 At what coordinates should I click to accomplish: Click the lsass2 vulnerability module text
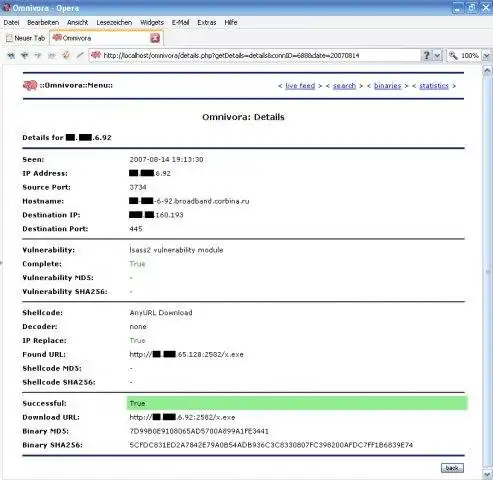176,250
